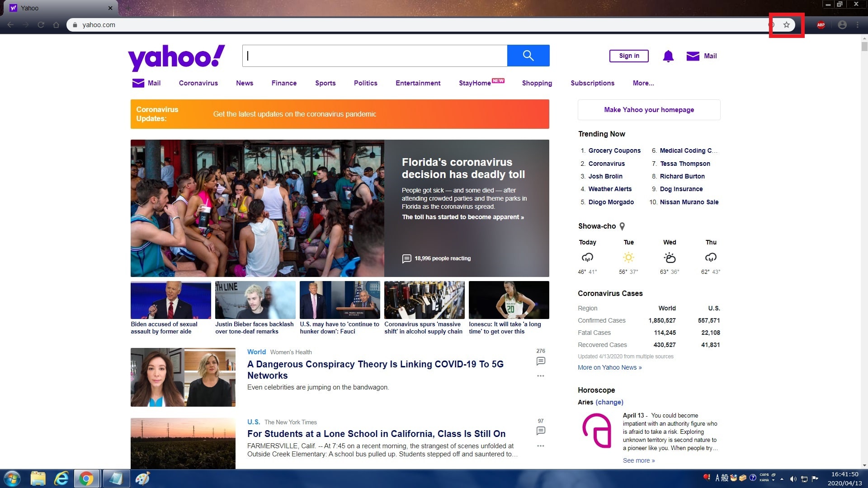Click the Yahoo logo

click(176, 57)
